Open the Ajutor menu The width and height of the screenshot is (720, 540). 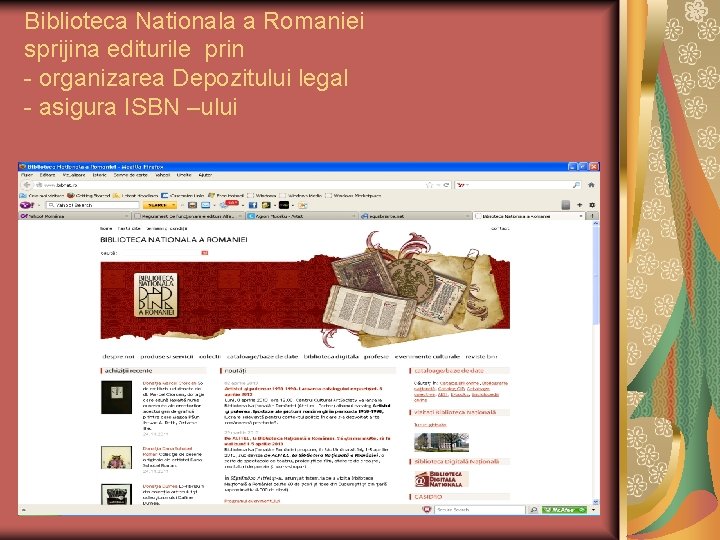pos(205,175)
